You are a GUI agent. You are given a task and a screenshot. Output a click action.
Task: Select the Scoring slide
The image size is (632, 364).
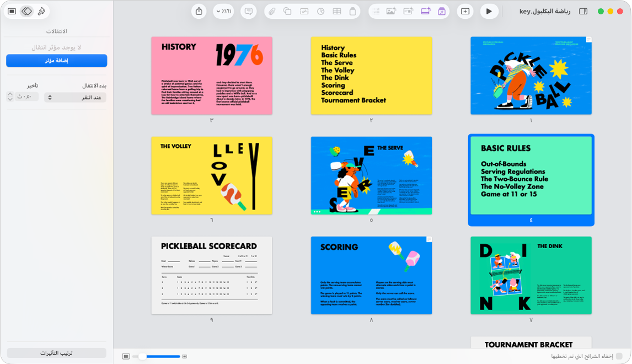371,275
